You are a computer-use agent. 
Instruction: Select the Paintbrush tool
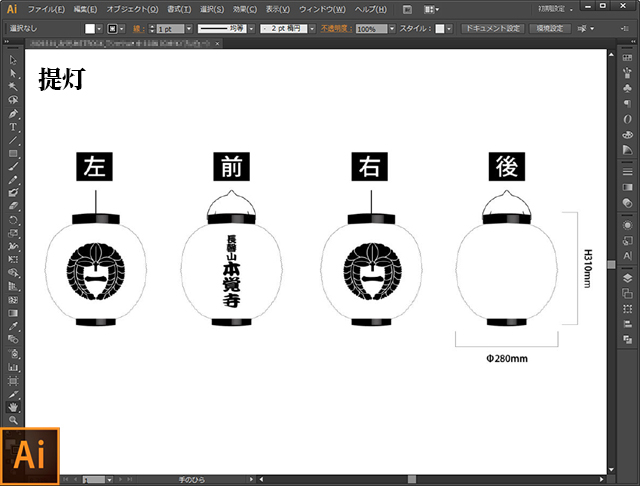click(x=13, y=166)
